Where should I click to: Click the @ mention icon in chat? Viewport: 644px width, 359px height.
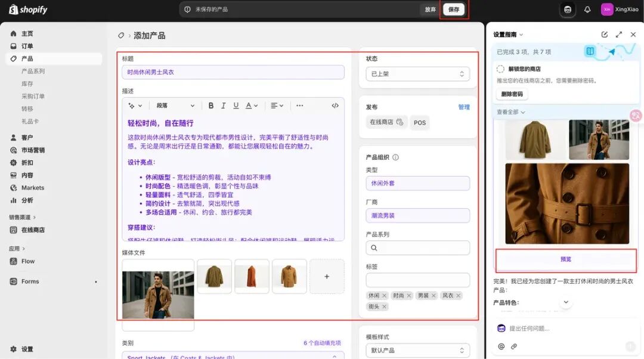coord(501,346)
